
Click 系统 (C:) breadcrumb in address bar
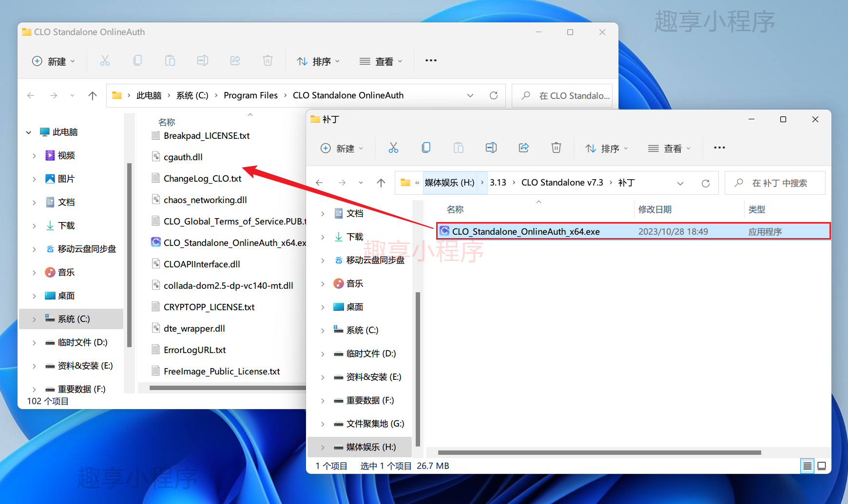click(192, 95)
